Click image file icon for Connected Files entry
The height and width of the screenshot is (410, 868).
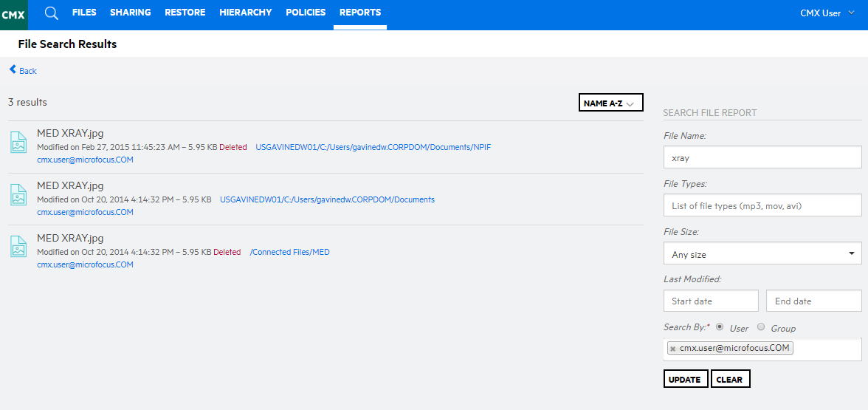19,246
